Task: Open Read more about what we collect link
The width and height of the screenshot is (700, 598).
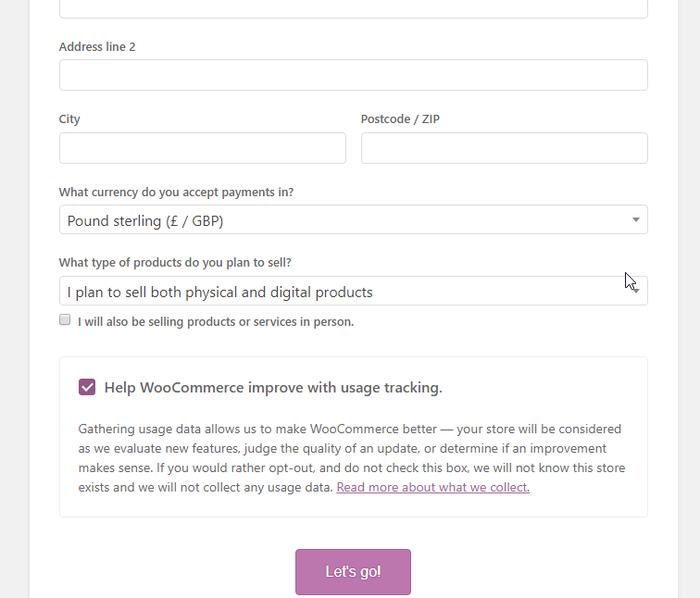Action: pos(433,487)
